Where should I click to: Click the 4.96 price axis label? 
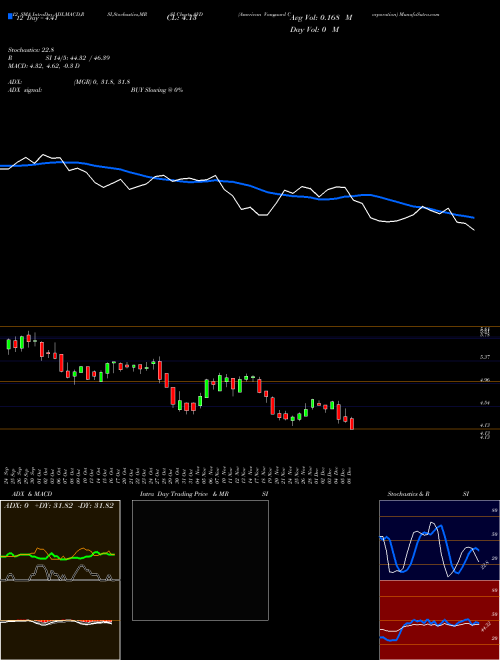pyautogui.click(x=484, y=380)
